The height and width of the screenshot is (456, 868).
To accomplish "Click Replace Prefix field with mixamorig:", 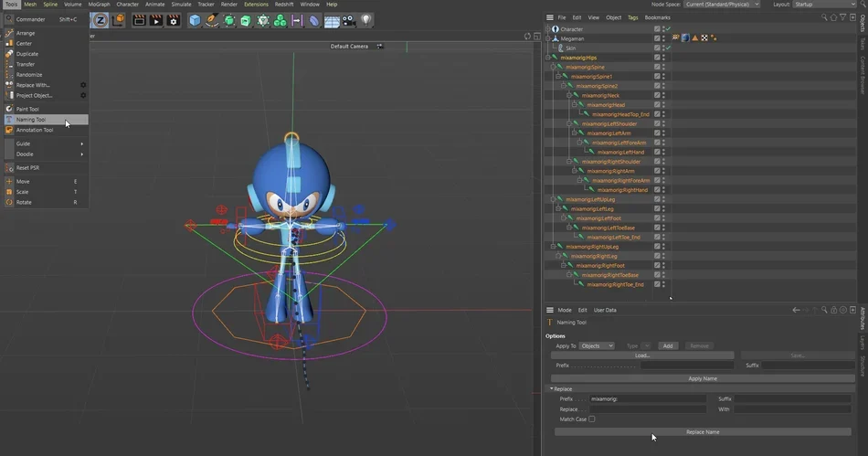I will click(x=648, y=398).
